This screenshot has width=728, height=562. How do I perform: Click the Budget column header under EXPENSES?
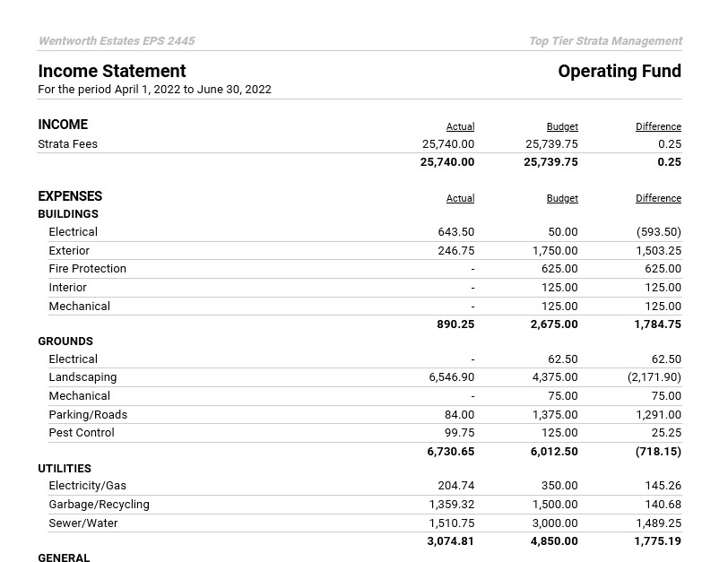coord(562,199)
